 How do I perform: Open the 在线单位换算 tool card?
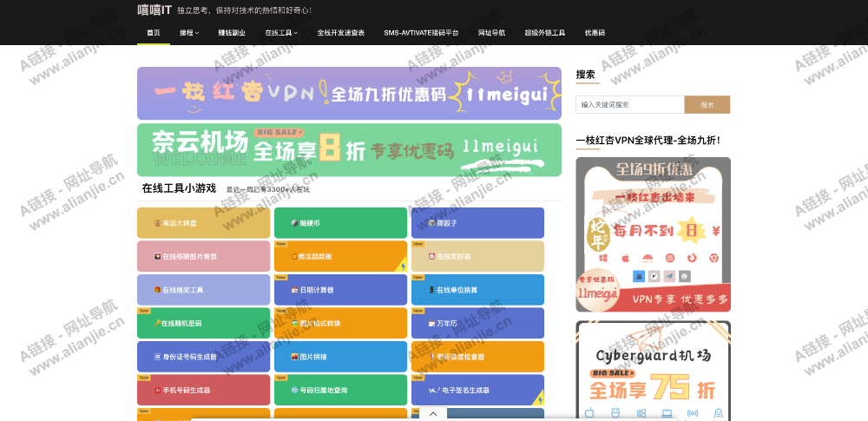point(477,290)
